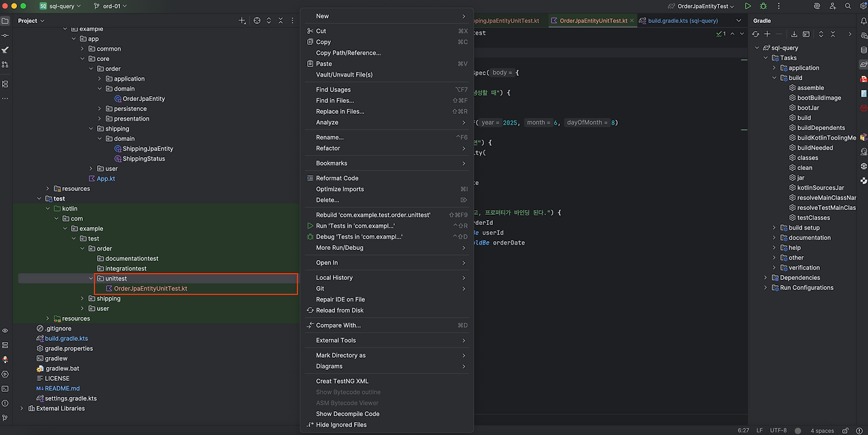The image size is (868, 435).
Task: Start debugging with the bug icon
Action: point(764,6)
